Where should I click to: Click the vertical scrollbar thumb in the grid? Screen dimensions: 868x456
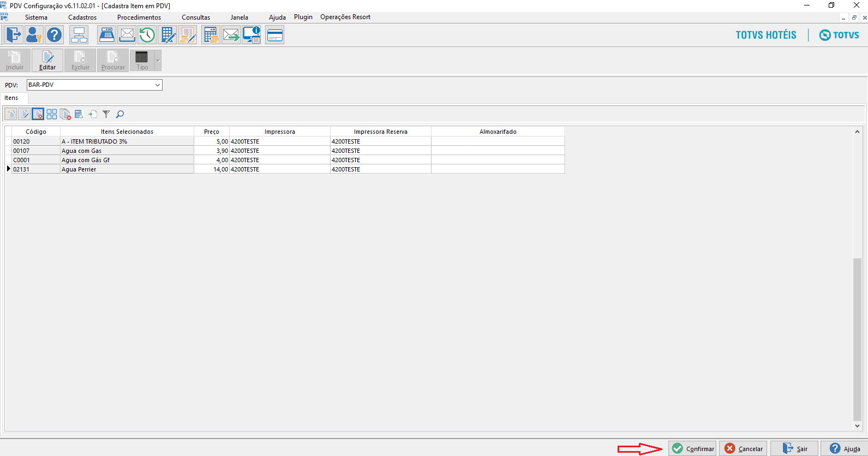coord(857,339)
